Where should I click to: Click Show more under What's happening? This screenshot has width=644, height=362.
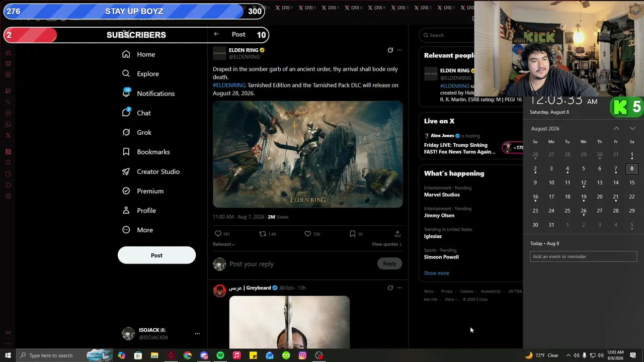tap(437, 273)
